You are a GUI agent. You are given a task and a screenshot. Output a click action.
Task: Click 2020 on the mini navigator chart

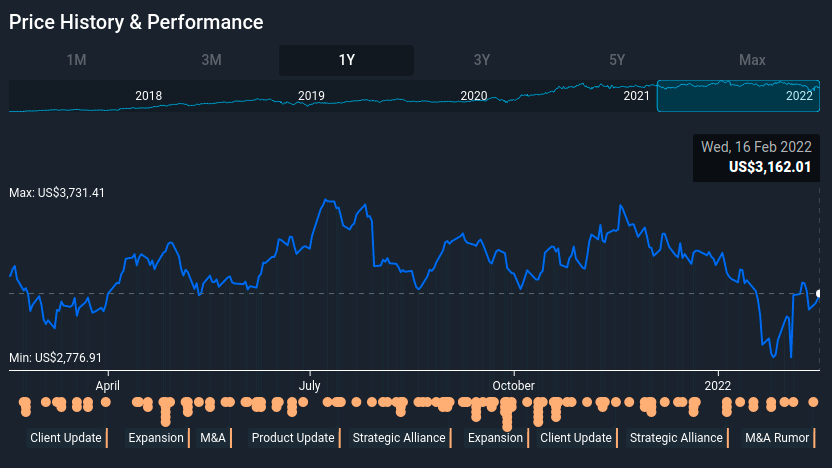[x=473, y=96]
